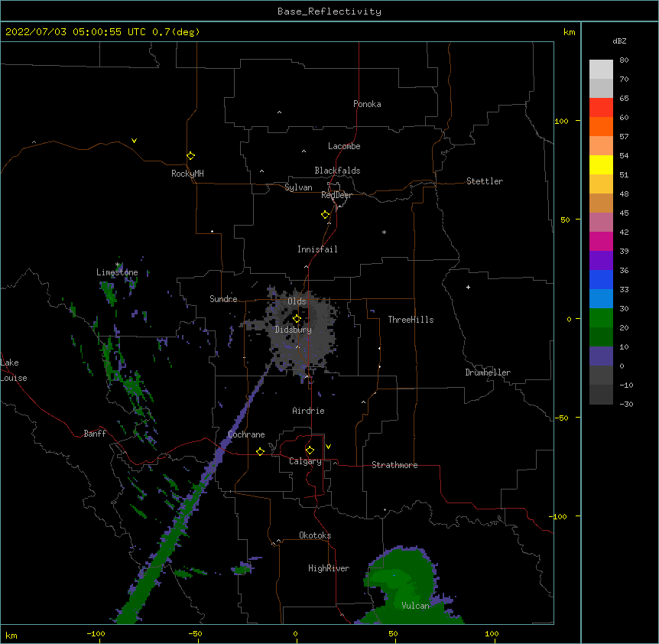The height and width of the screenshot is (644, 659).
Task: Click the RedDeer city label
Action: click(336, 195)
